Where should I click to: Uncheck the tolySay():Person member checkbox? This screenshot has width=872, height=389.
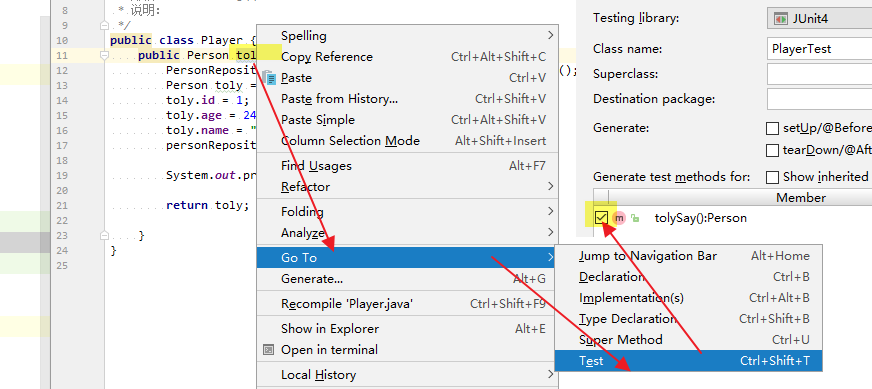[601, 218]
